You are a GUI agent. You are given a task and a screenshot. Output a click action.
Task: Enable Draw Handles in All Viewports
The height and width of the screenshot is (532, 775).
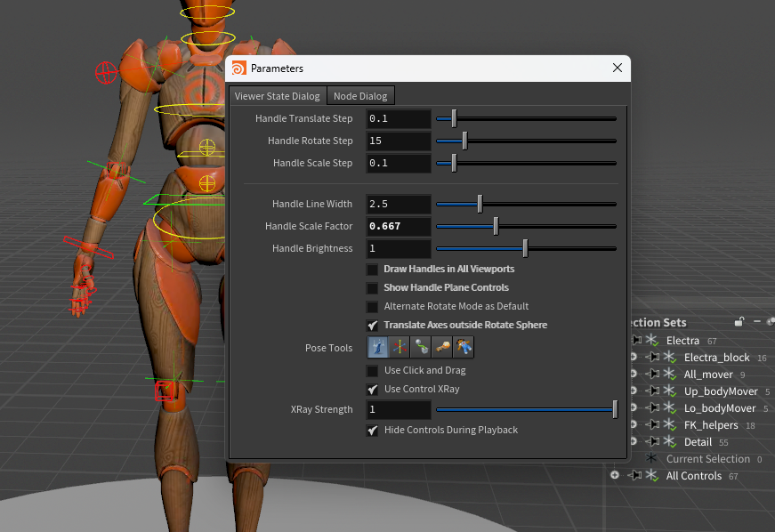click(372, 270)
